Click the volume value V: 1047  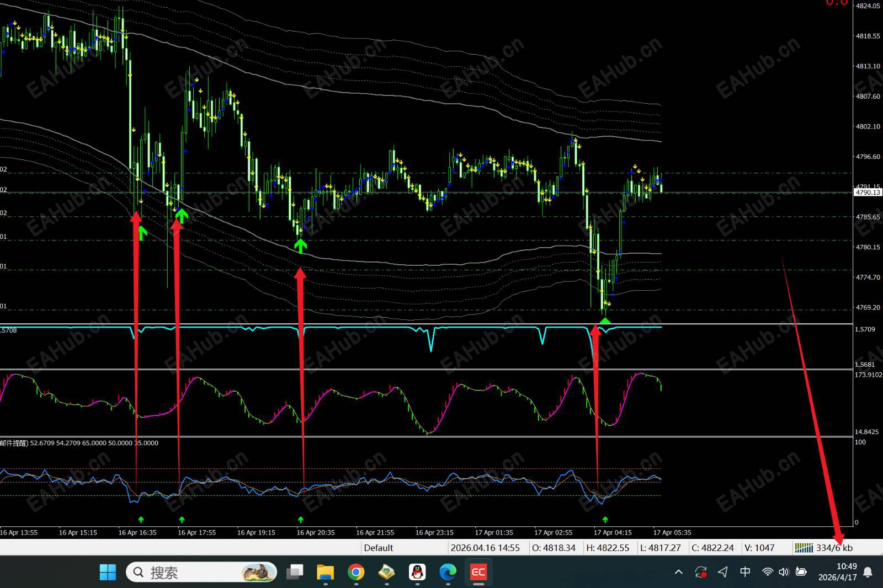pos(759,548)
